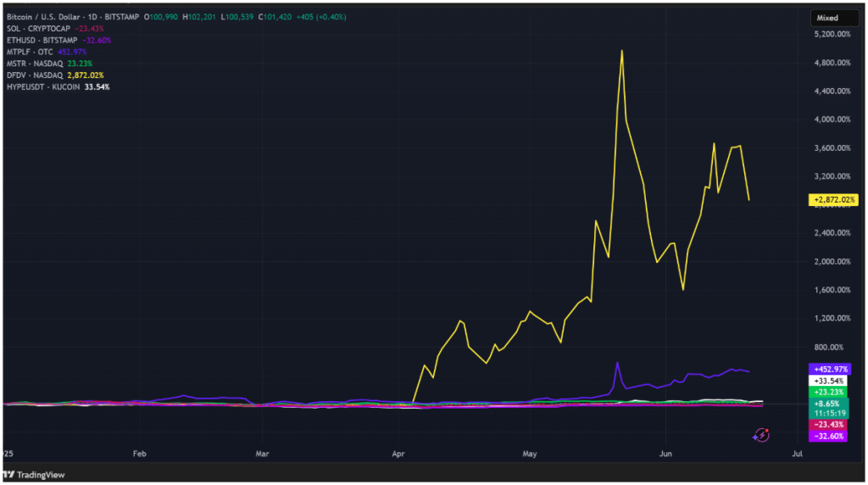The image size is (868, 485).
Task: Click the lightning bolt events icon
Action: pos(761,435)
